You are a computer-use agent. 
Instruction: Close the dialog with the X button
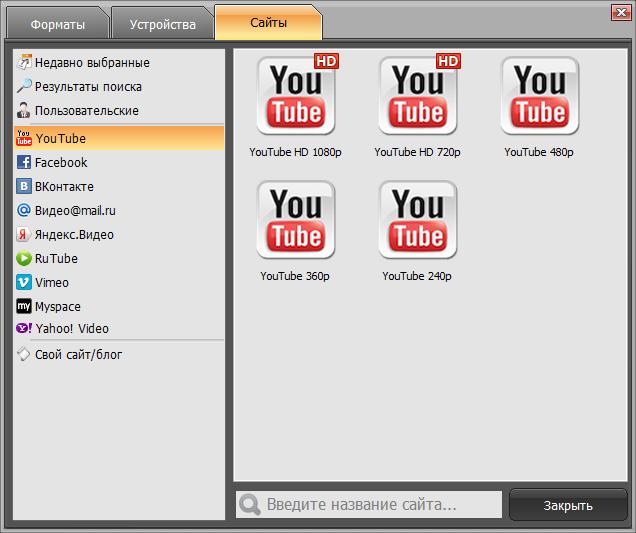click(x=621, y=13)
